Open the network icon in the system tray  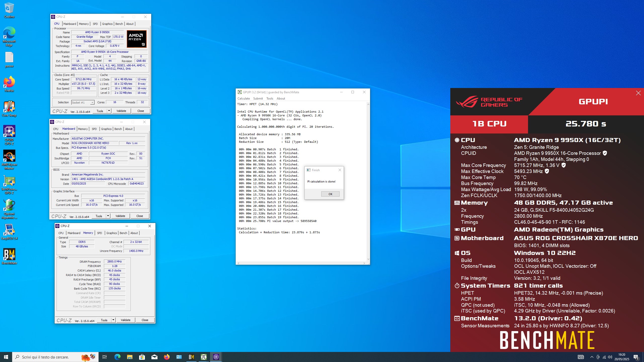click(604, 357)
